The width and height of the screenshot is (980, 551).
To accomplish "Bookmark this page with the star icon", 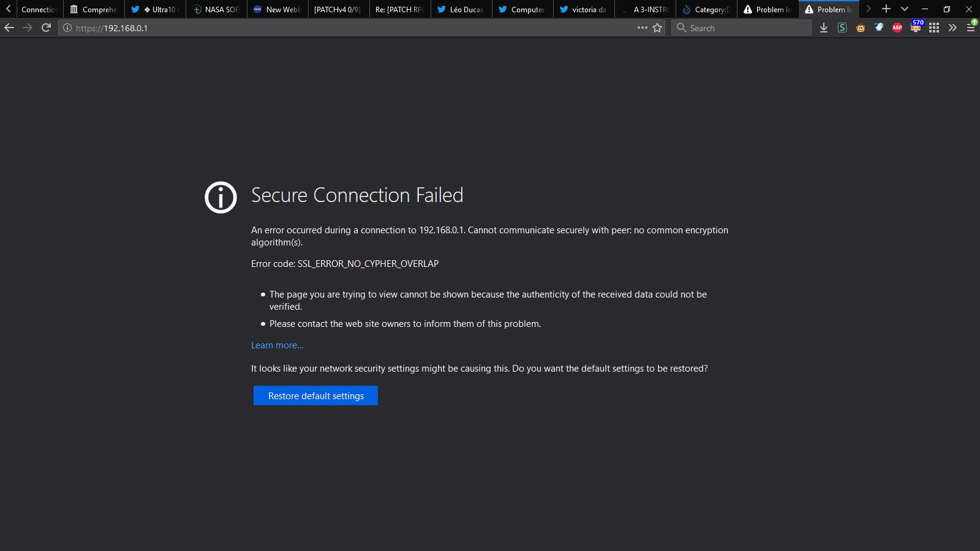I will coord(657,28).
